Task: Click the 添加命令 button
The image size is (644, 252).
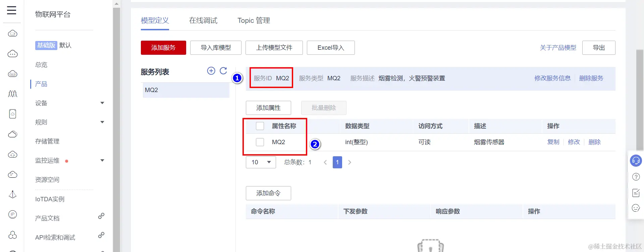Action: click(268, 193)
